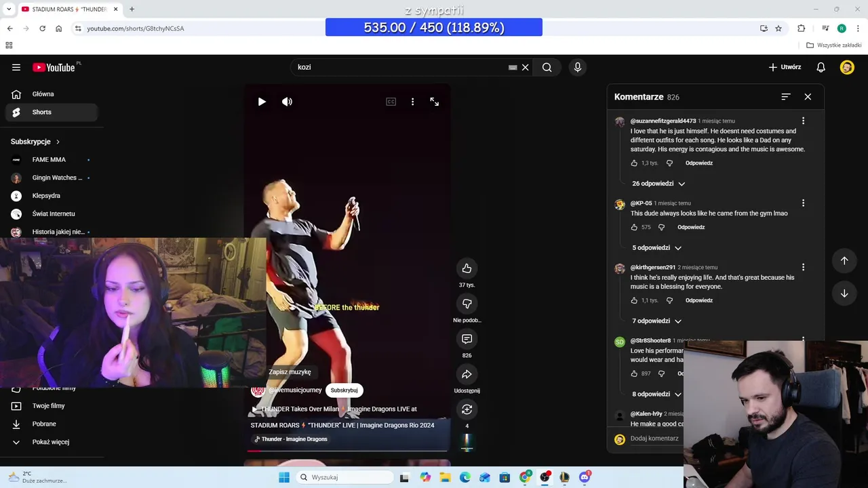Dislike the @suzannefitzgerald4473 comment
The height and width of the screenshot is (488, 868).
click(x=669, y=163)
